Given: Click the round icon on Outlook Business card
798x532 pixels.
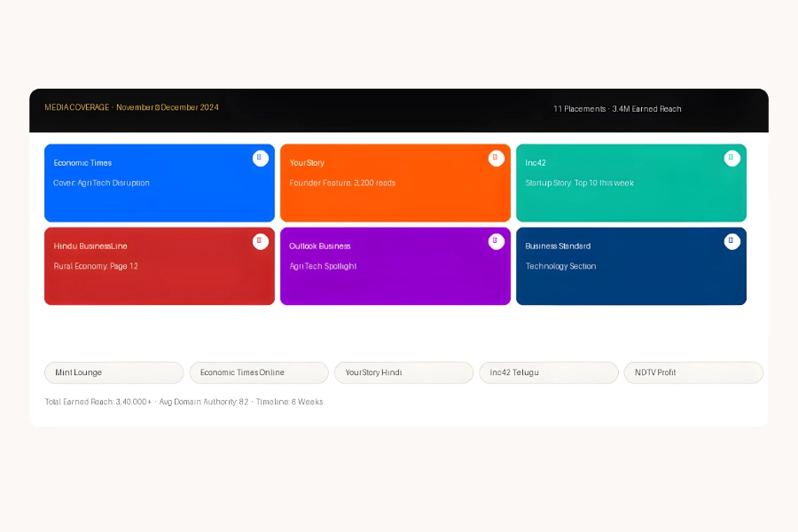Looking at the screenshot, I should (496, 241).
